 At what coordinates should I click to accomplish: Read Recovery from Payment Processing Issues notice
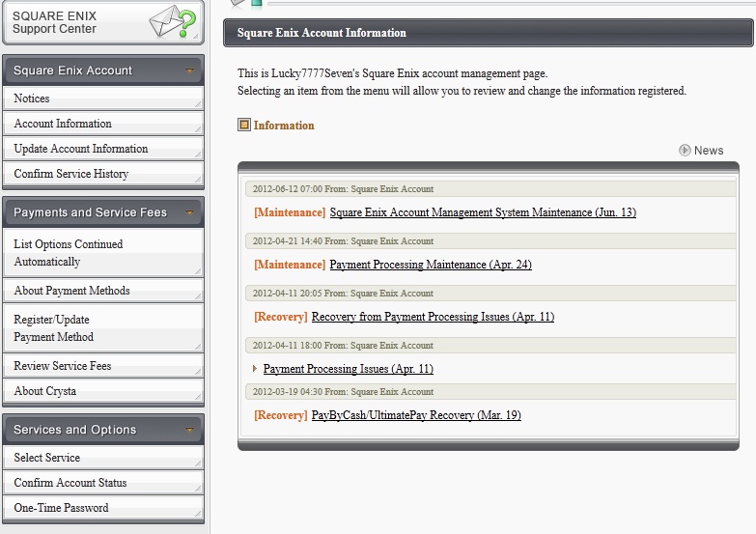click(x=433, y=317)
